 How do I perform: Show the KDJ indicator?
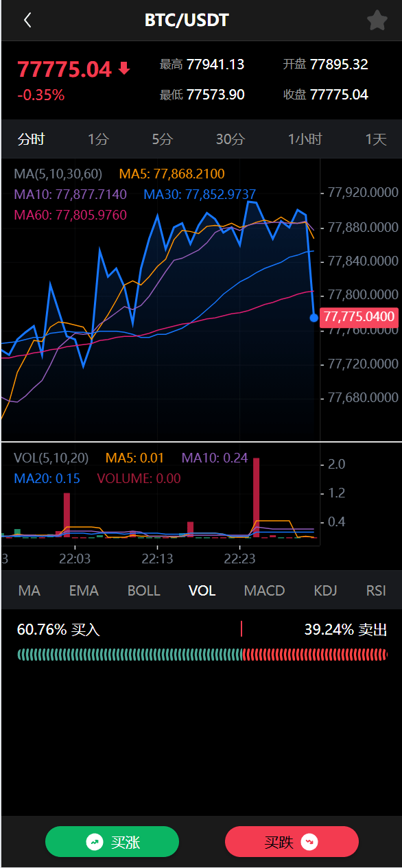325,591
